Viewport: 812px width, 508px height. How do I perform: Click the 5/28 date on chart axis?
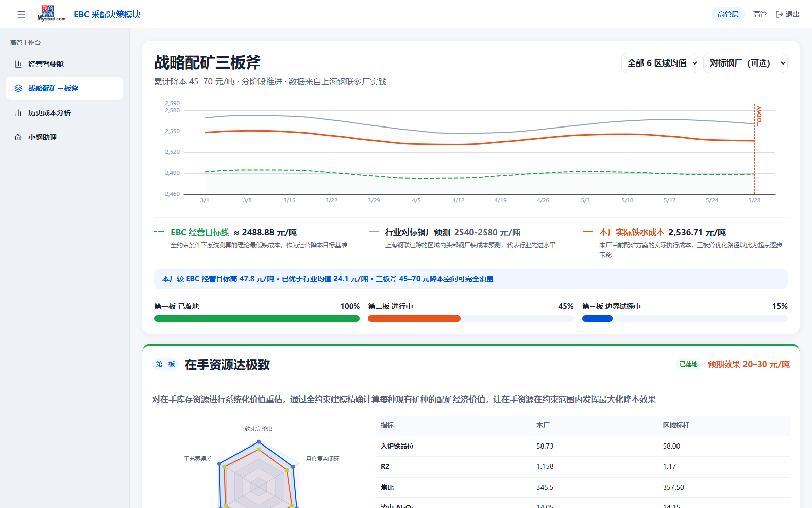click(754, 200)
